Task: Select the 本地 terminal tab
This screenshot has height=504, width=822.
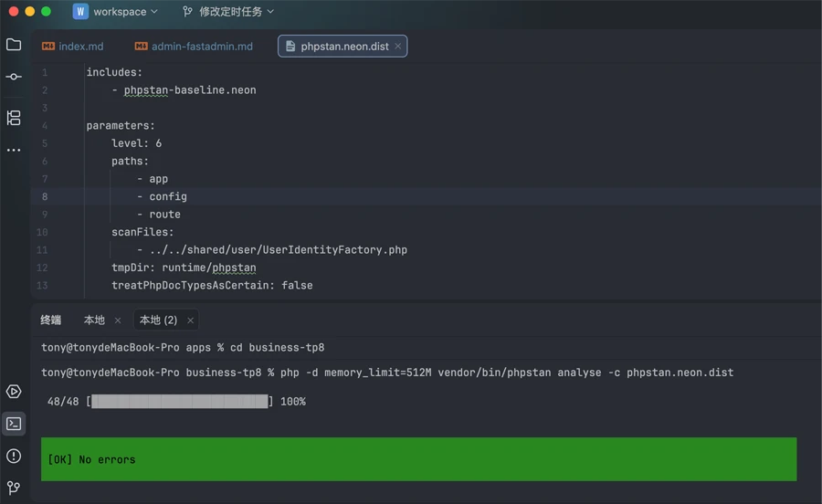Action: pyautogui.click(x=94, y=320)
